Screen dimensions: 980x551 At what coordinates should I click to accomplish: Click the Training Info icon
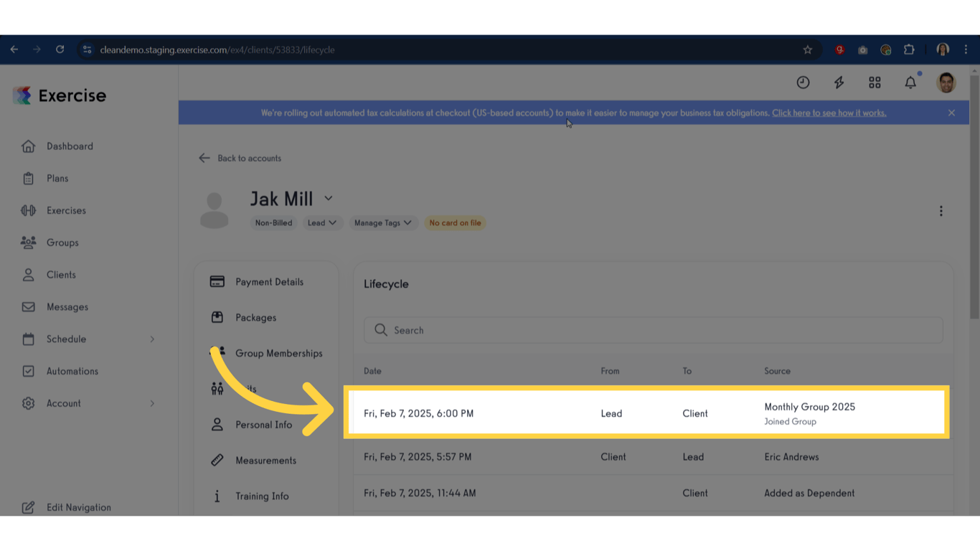coord(217,496)
